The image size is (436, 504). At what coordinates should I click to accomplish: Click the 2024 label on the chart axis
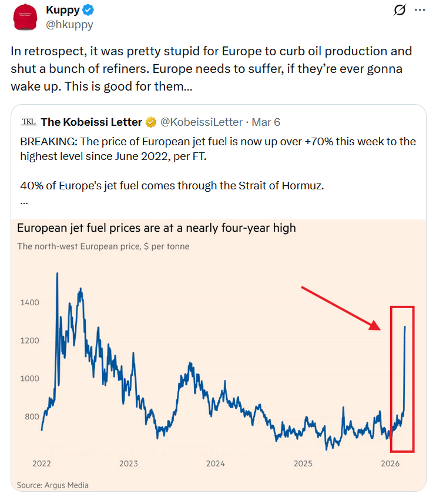click(216, 463)
